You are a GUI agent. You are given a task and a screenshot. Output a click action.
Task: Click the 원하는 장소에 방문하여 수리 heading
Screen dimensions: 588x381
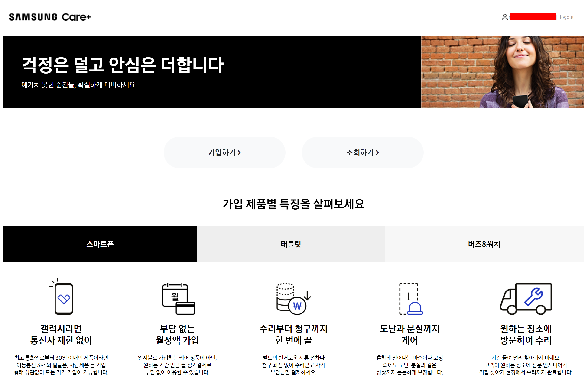point(526,334)
